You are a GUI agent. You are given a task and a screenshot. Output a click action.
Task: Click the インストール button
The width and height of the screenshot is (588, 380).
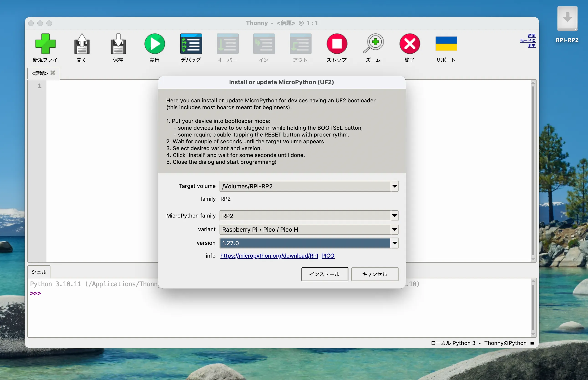324,274
